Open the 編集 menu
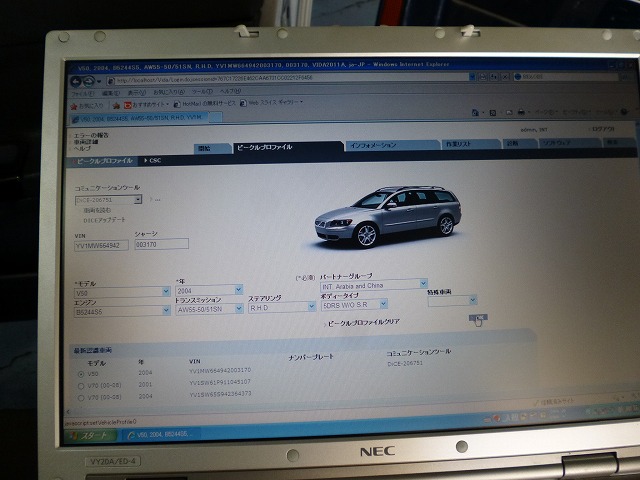The image size is (640, 480). coord(110,93)
